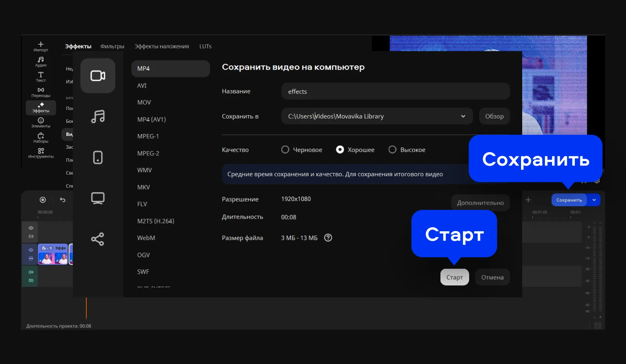Choose MOV from the format list
The width and height of the screenshot is (626, 364).
point(144,102)
